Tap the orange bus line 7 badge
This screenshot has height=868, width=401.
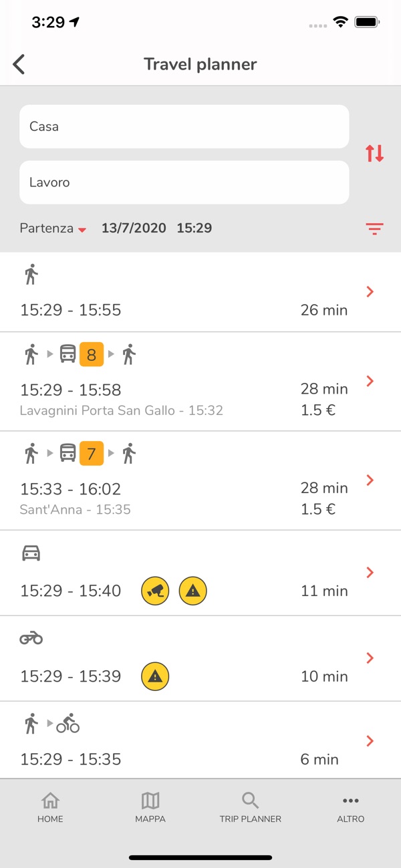tap(92, 454)
